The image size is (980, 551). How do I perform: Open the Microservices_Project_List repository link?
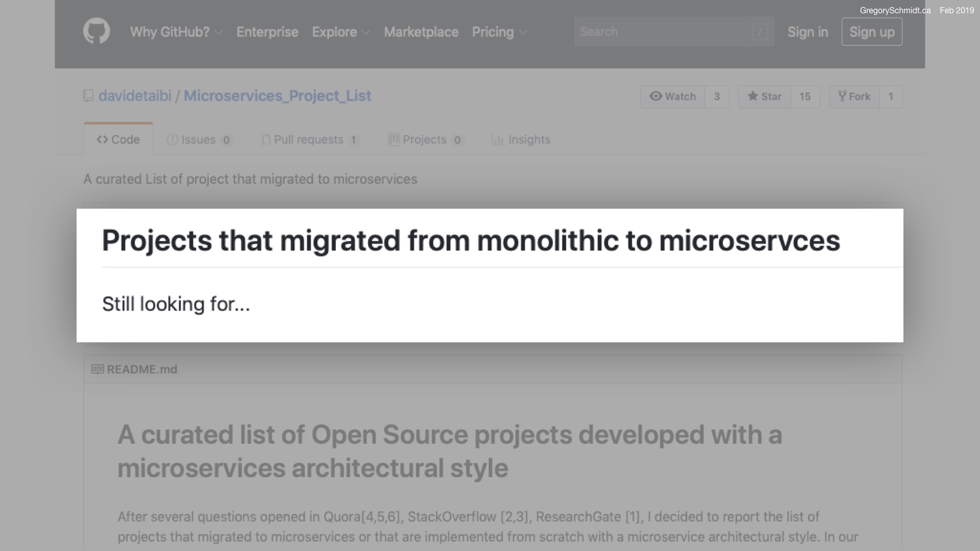(x=277, y=96)
